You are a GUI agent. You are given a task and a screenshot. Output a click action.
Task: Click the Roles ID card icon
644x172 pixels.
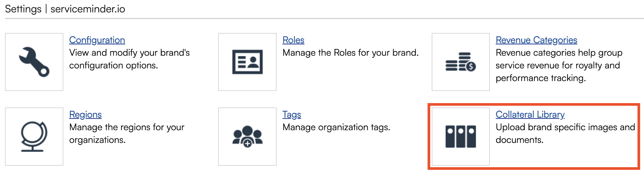pyautogui.click(x=247, y=62)
